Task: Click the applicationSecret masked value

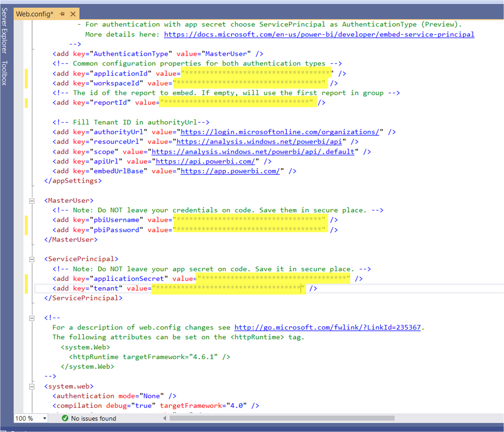Action: click(273, 278)
